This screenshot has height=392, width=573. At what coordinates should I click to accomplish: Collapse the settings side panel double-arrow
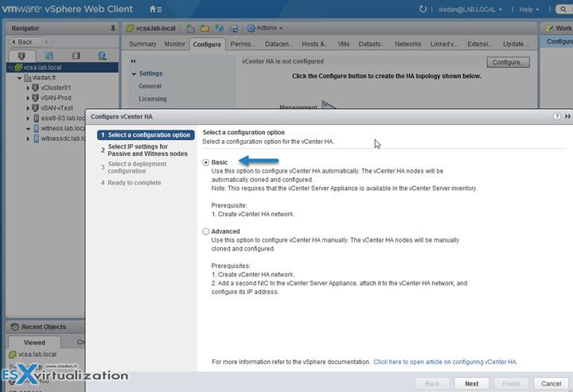click(133, 61)
